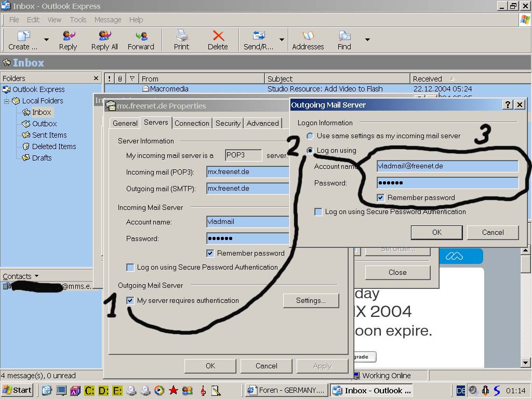Toggle incoming Secure Password Authentication checkbox
Image resolution: width=532 pixels, height=399 pixels.
(x=130, y=268)
